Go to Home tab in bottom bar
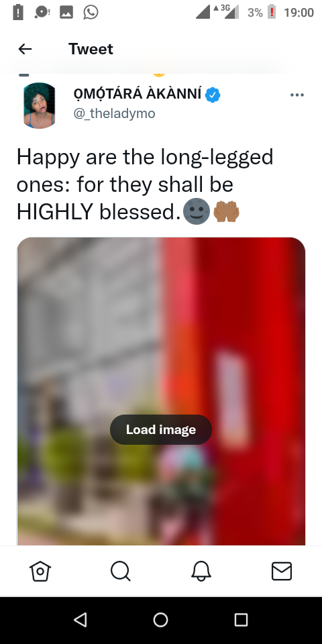The height and width of the screenshot is (644, 322). tap(40, 572)
